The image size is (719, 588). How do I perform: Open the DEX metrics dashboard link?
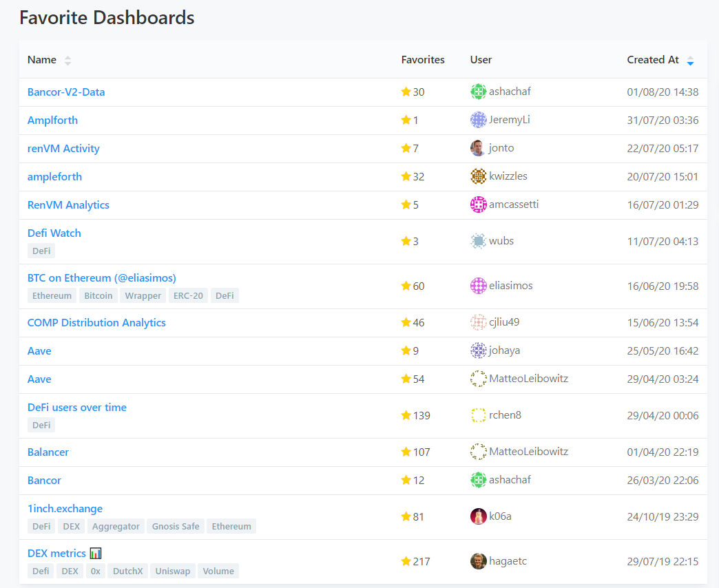click(56, 554)
